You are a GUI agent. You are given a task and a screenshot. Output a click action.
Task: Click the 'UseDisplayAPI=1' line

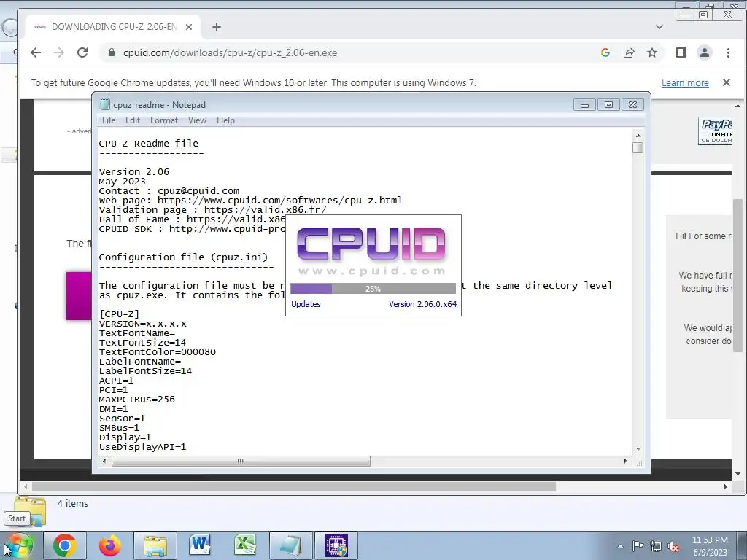[x=142, y=447]
